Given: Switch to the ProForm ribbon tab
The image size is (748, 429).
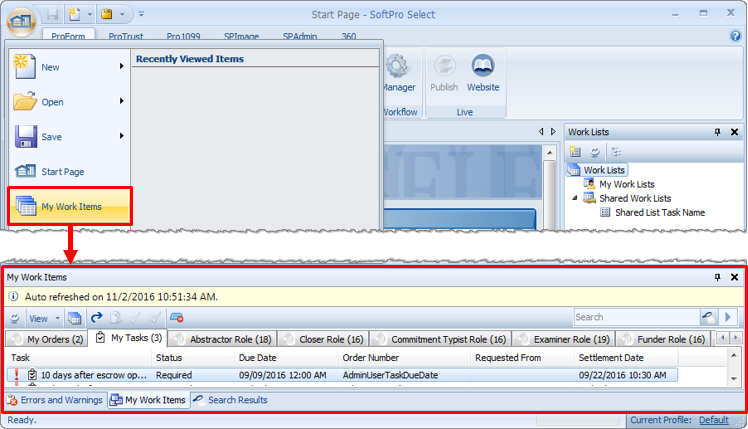Looking at the screenshot, I should (68, 36).
